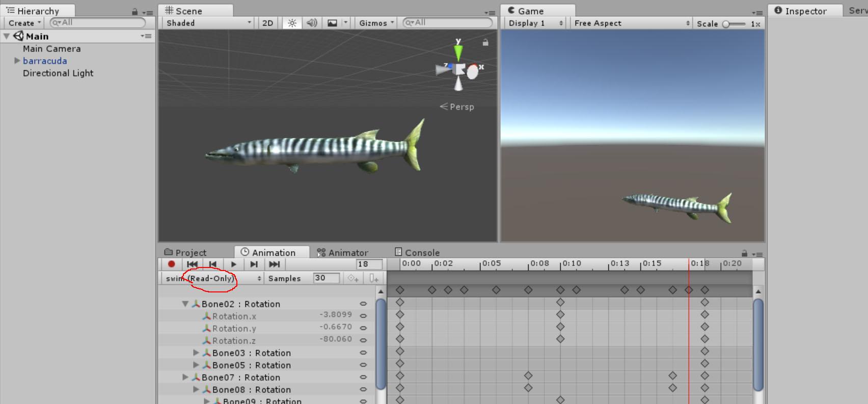This screenshot has width=868, height=404.
Task: Lock the Hierarchy panel
Action: pyautogui.click(x=134, y=12)
